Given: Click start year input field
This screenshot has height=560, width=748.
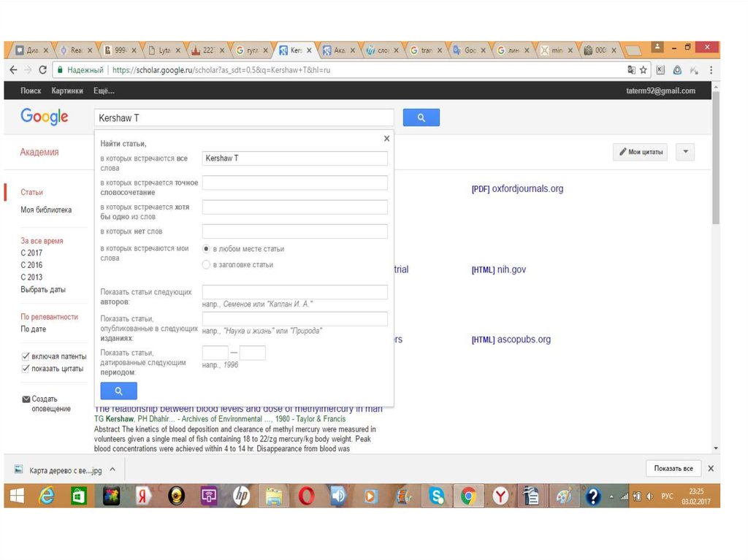Looking at the screenshot, I should click(x=215, y=353).
